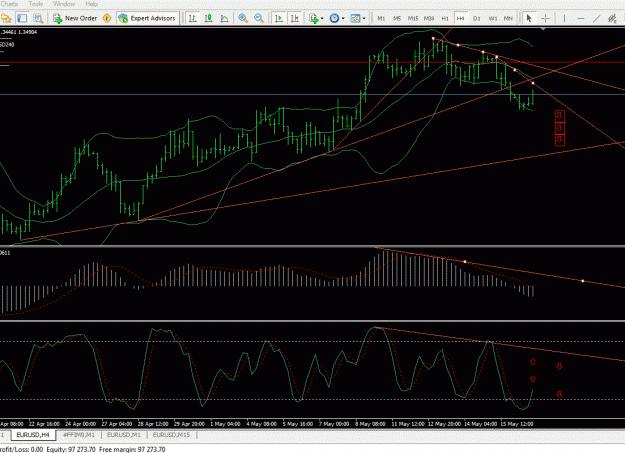Switch to the EURUSD,M15 chart tab
Image resolution: width=625 pixels, height=453 pixels.
point(171,435)
